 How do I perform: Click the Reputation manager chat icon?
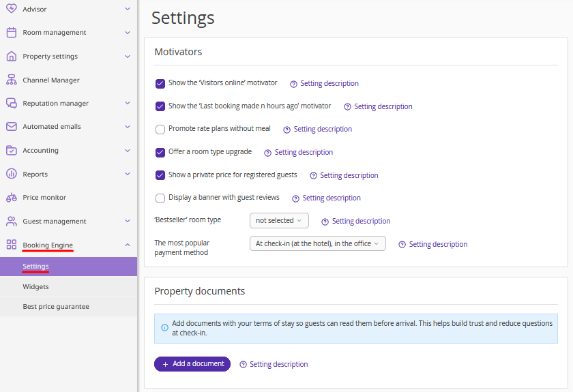11,103
